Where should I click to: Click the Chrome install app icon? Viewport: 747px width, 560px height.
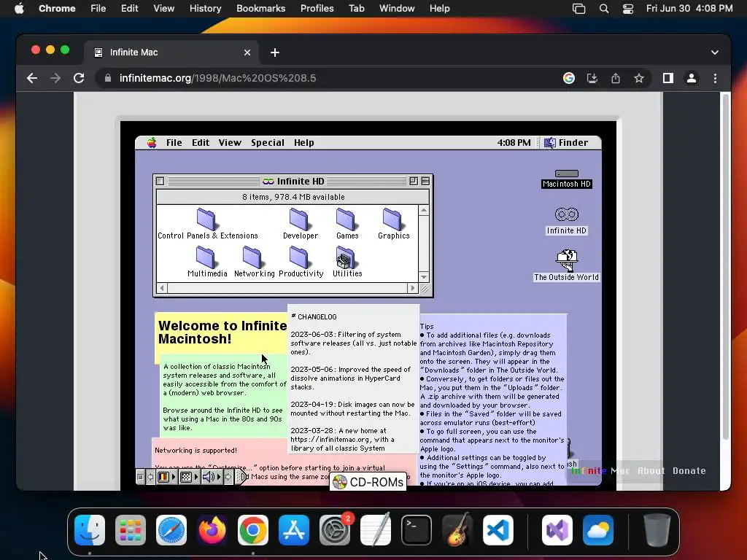pos(592,78)
